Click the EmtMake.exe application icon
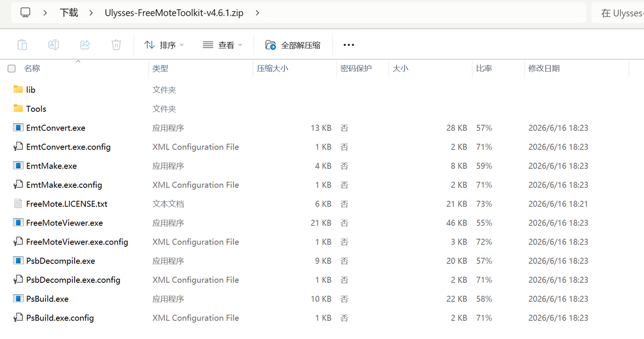644x339 pixels. (x=18, y=166)
